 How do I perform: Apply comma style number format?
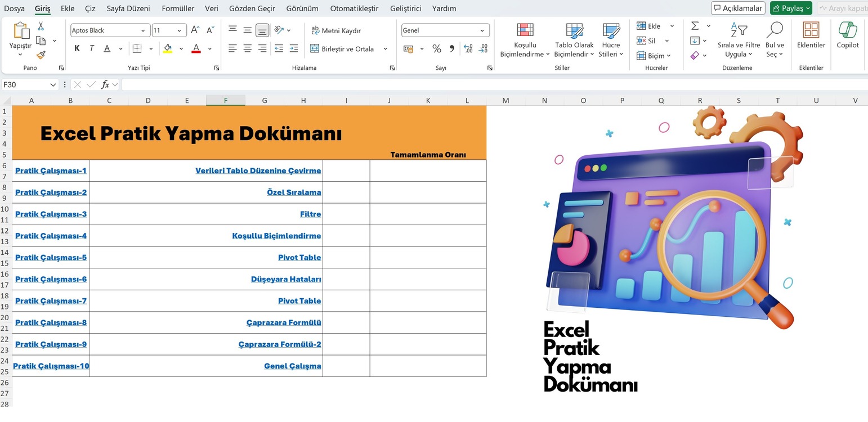click(451, 49)
